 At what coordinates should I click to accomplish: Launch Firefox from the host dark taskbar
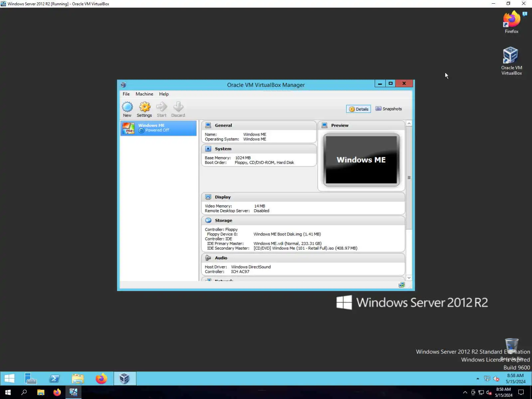pyautogui.click(x=57, y=392)
